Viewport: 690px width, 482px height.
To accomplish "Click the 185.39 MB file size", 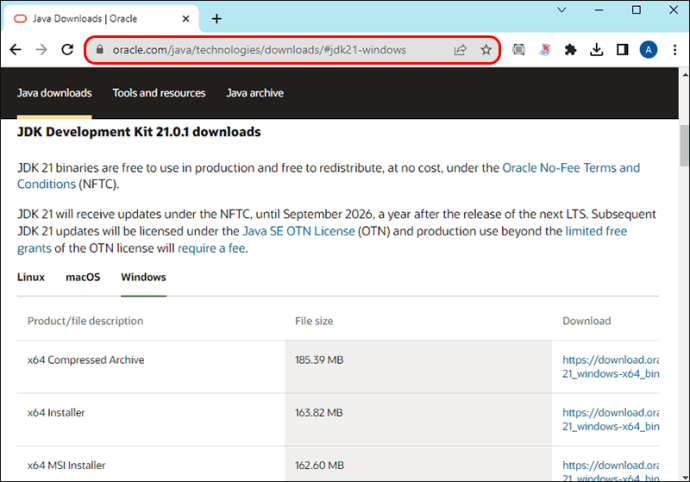I will tap(319, 360).
